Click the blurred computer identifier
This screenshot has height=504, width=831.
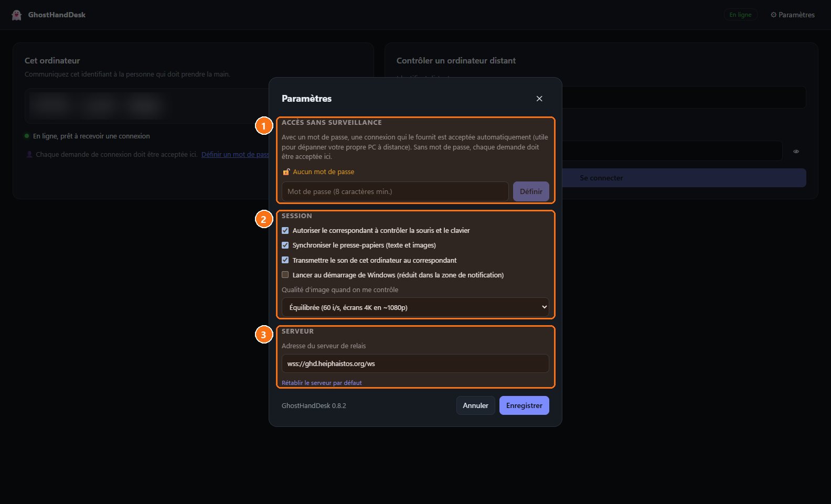[x=96, y=106]
